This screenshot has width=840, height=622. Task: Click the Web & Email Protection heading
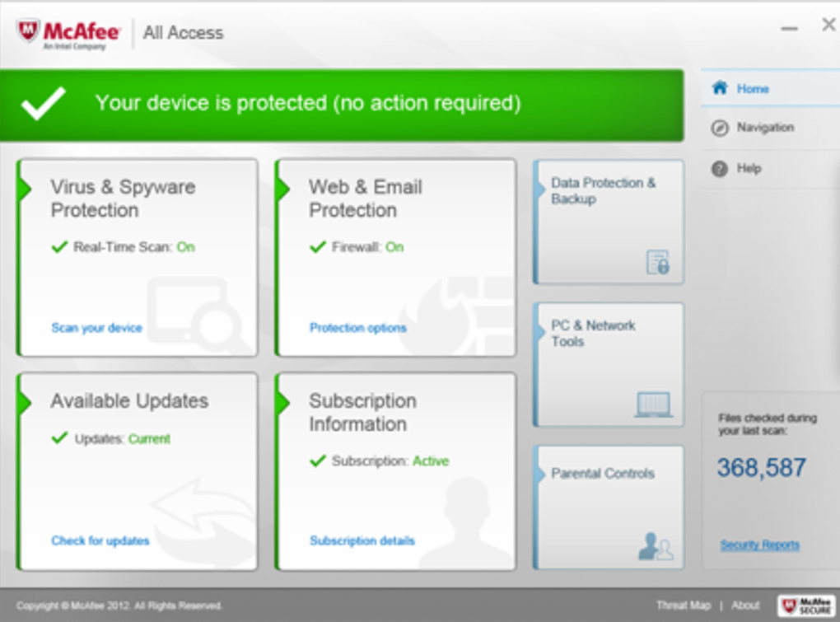point(366,199)
